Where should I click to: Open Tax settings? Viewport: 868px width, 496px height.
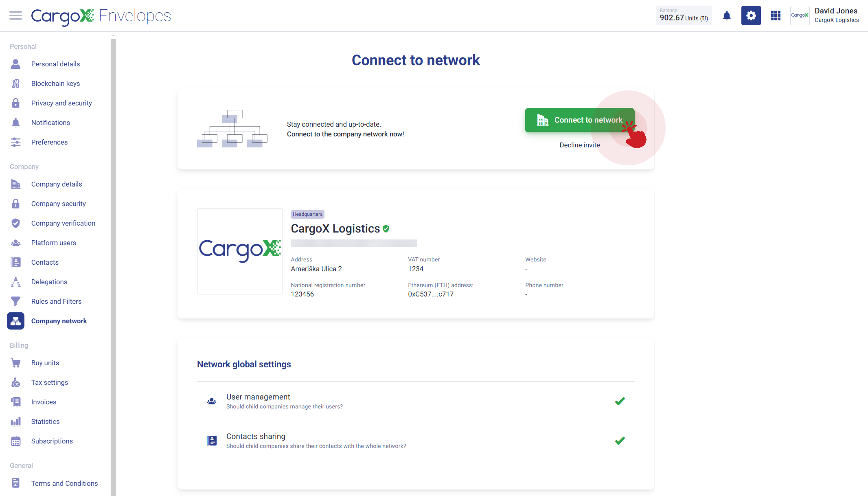(50, 382)
